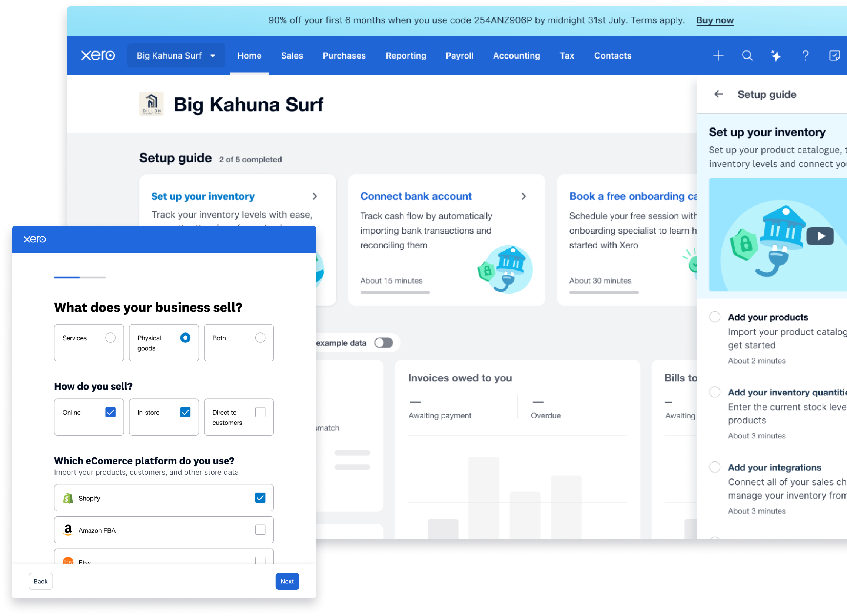Image resolution: width=847 pixels, height=616 pixels.
Task: Click the Invoices owed to you heading
Action: [460, 378]
